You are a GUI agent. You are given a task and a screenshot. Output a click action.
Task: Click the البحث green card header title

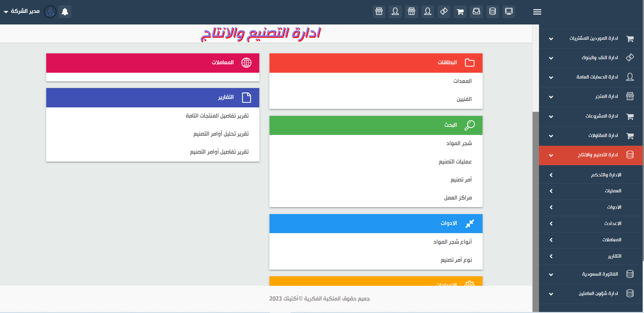pos(450,125)
